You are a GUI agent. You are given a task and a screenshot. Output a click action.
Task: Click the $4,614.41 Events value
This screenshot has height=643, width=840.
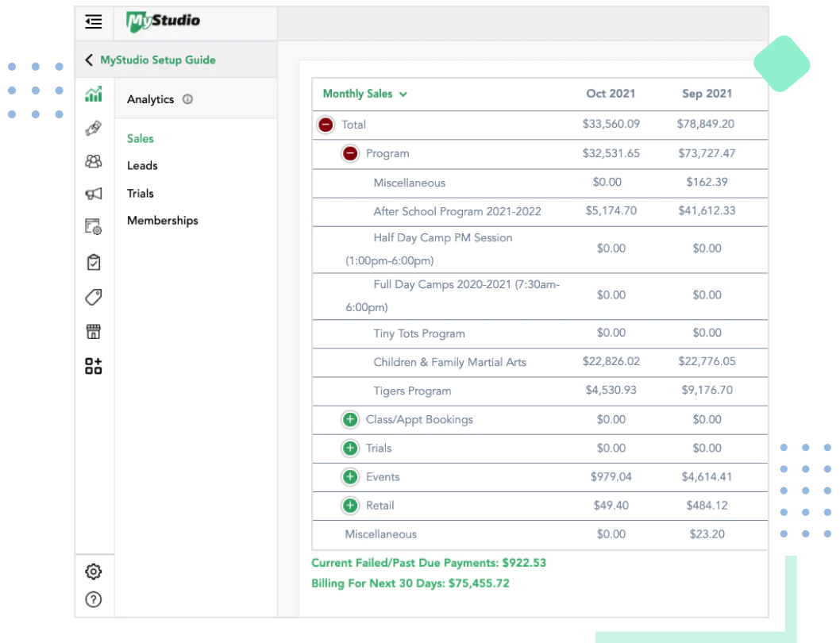coord(707,477)
